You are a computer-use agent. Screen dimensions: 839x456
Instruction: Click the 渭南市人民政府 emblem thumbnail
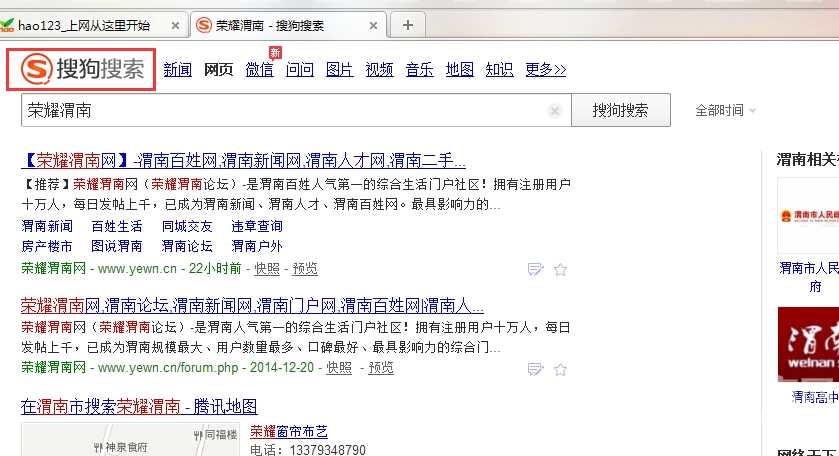pos(808,217)
